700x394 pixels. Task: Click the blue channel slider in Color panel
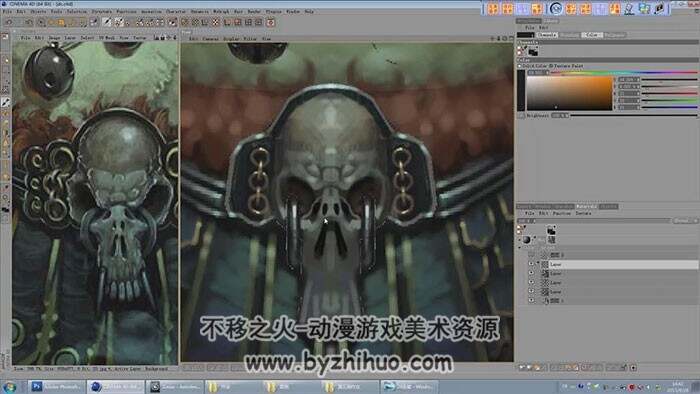point(670,108)
